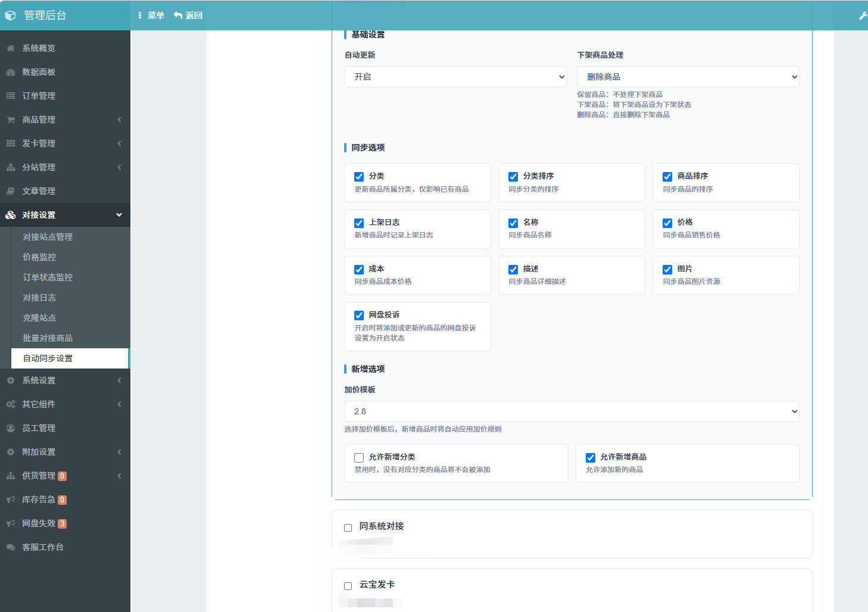Uncheck the 商品排序 checkbox
Viewport: 868px width, 612px height.
[667, 177]
